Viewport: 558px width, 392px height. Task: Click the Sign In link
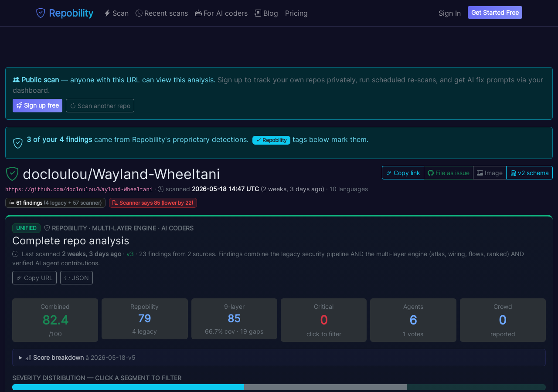pos(449,13)
